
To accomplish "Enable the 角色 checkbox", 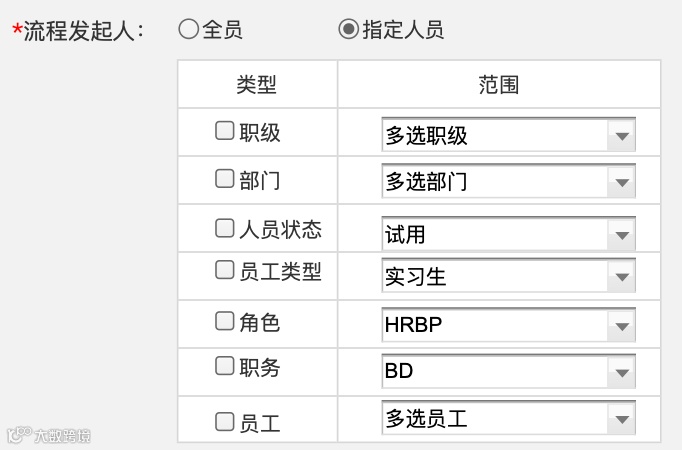I will click(x=225, y=321).
